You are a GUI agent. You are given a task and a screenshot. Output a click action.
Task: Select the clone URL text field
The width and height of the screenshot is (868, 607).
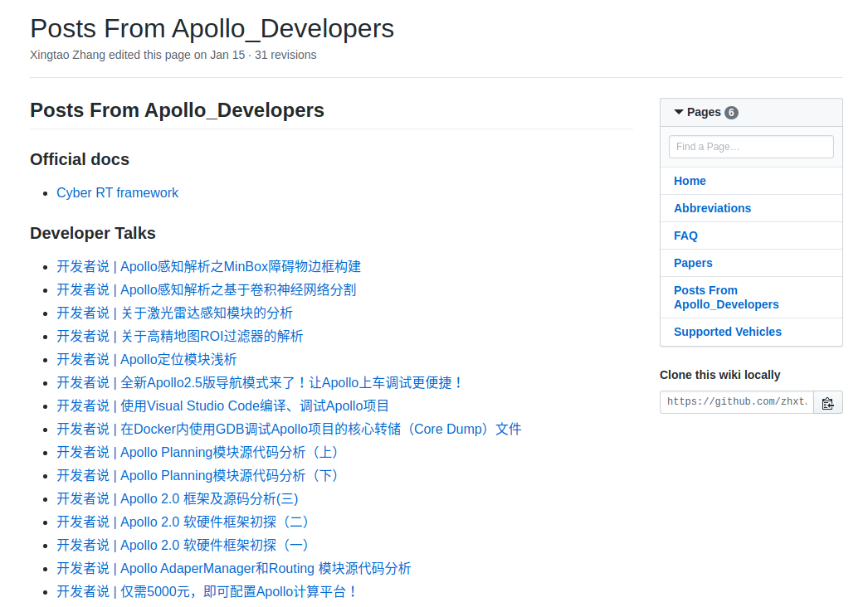[x=736, y=401]
